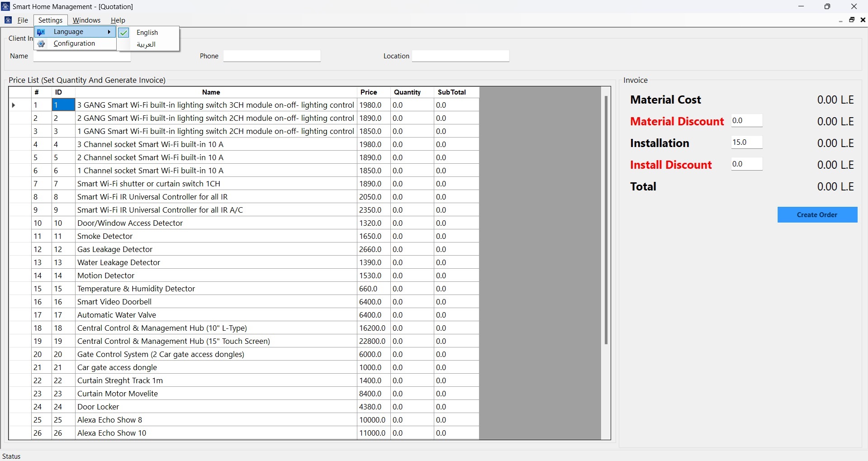The height and width of the screenshot is (461, 868).
Task: Open the Help menu
Action: point(118,20)
